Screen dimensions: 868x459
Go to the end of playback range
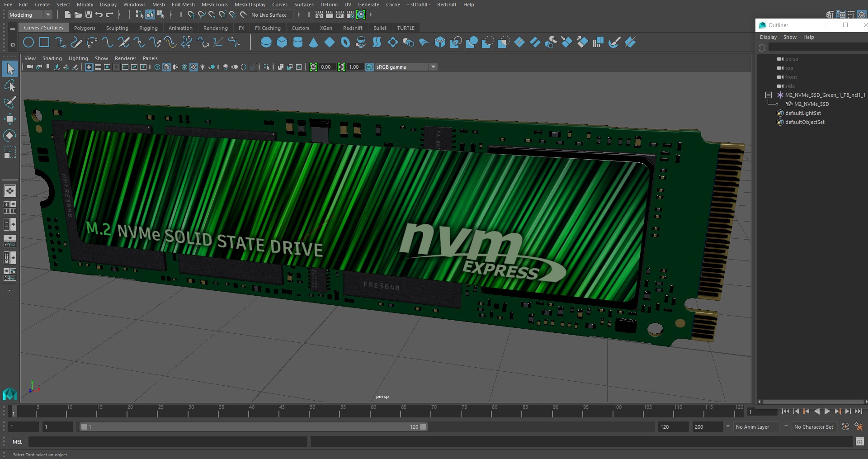[859, 411]
